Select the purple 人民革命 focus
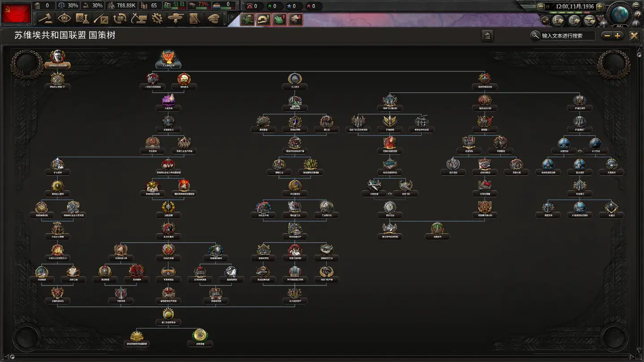 (x=168, y=101)
